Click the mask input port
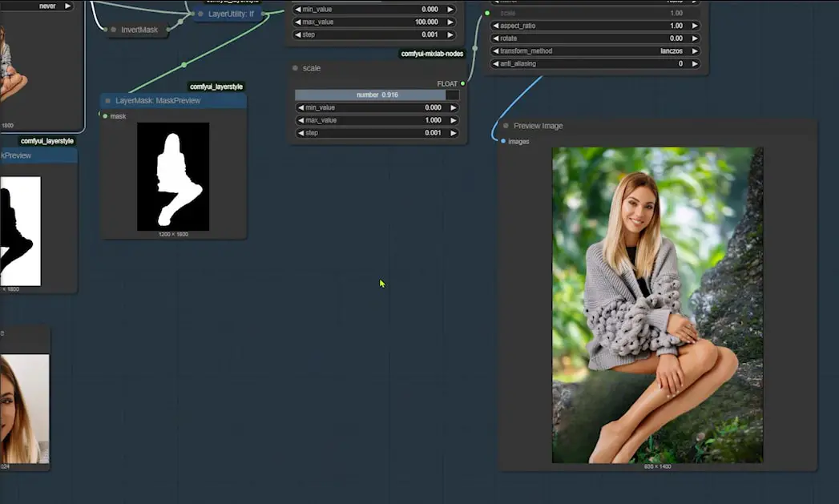Screen dimensions: 839x504 pyautogui.click(x=106, y=116)
